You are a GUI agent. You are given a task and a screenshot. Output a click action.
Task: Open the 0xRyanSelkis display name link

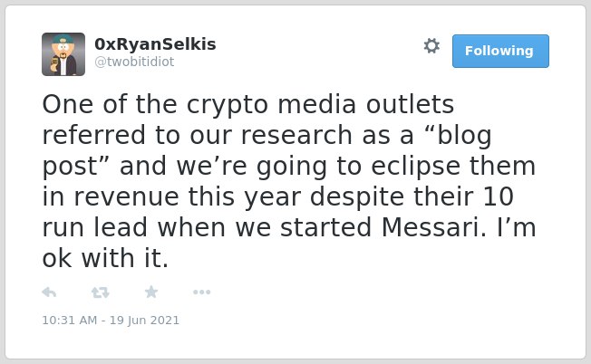pyautogui.click(x=155, y=44)
